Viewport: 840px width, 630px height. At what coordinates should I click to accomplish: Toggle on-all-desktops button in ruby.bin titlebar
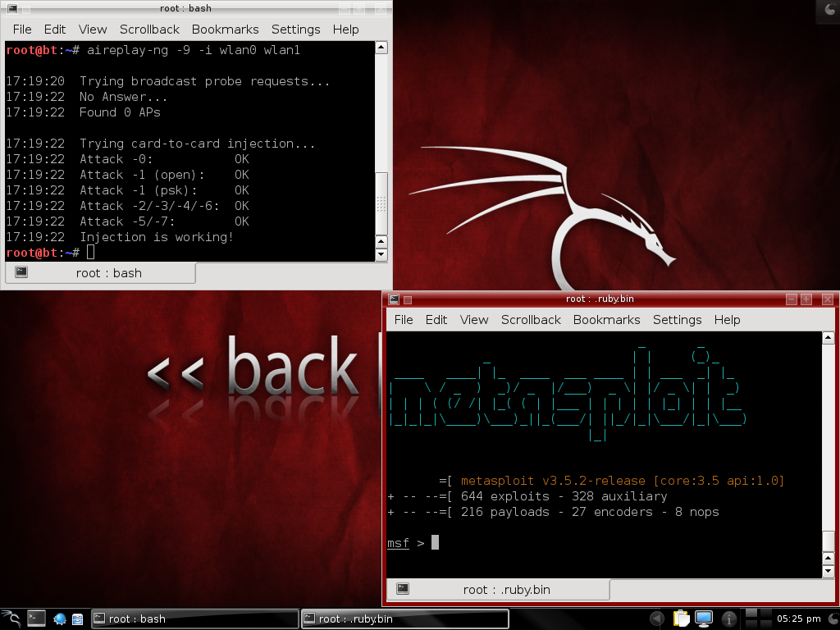pos(408,300)
